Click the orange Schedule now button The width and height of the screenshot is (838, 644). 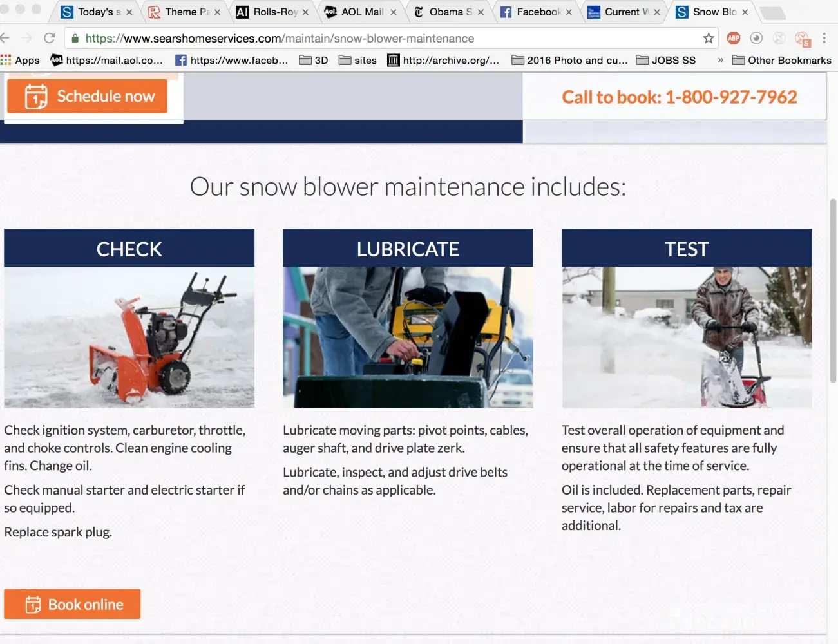[88, 97]
